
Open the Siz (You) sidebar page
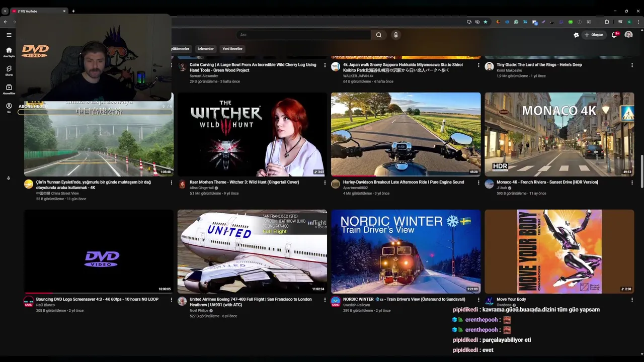[9, 108]
